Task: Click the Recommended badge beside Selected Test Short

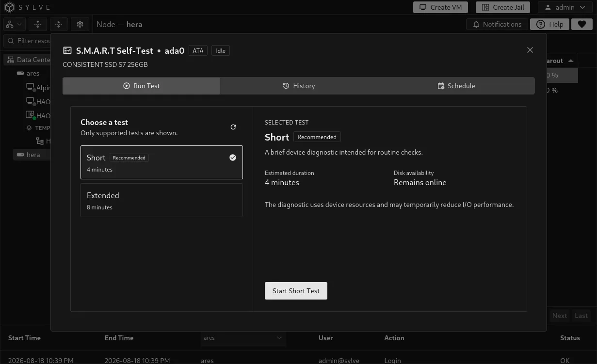Action: [317, 137]
